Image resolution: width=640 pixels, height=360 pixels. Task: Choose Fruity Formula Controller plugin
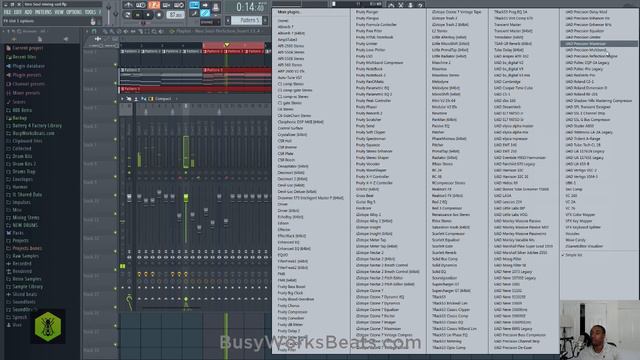[x=376, y=24]
